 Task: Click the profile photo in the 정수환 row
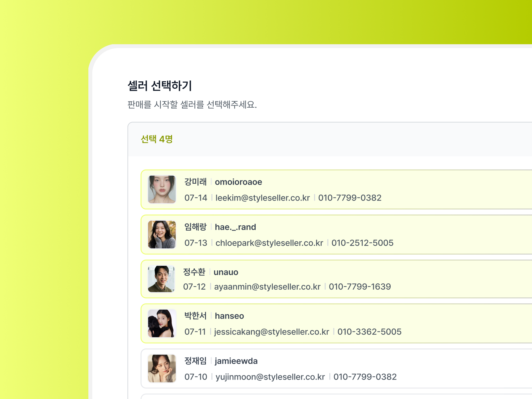click(x=161, y=279)
